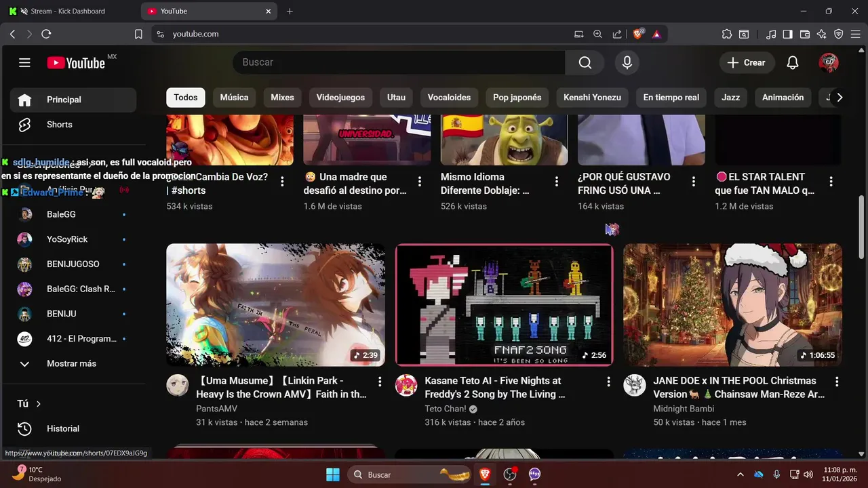Image resolution: width=868 pixels, height=488 pixels.
Task: Open Brave VPN shield icon
Action: point(838,34)
